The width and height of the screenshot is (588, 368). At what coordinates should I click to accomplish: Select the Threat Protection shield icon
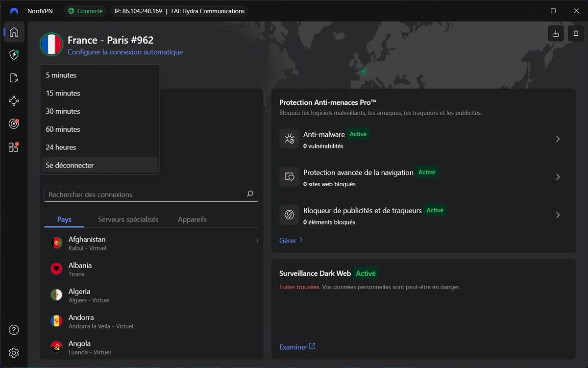pyautogui.click(x=14, y=55)
